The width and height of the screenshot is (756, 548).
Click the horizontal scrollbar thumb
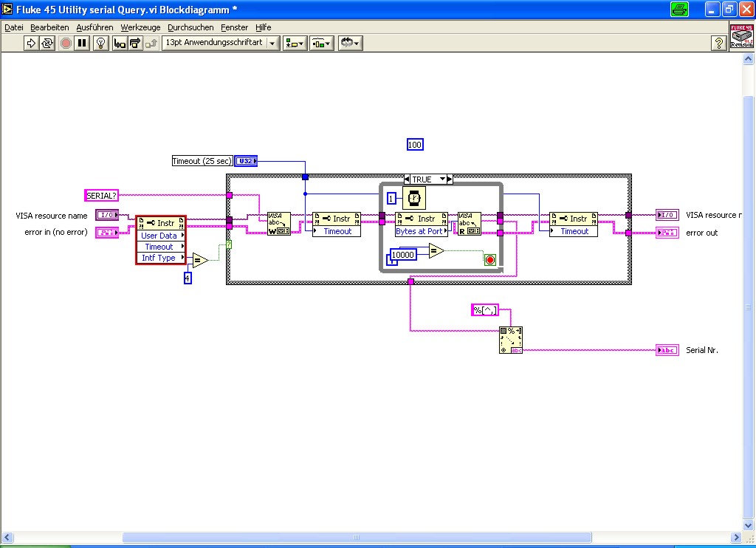pyautogui.click(x=357, y=538)
